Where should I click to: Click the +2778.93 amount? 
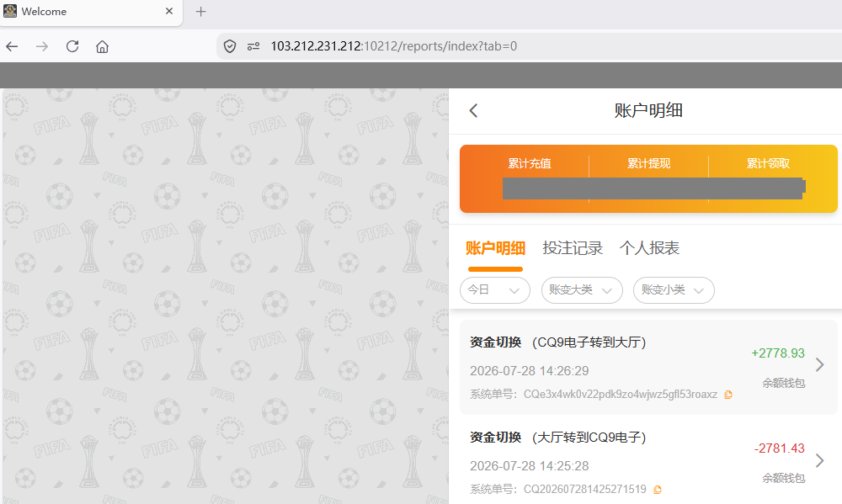click(x=778, y=353)
